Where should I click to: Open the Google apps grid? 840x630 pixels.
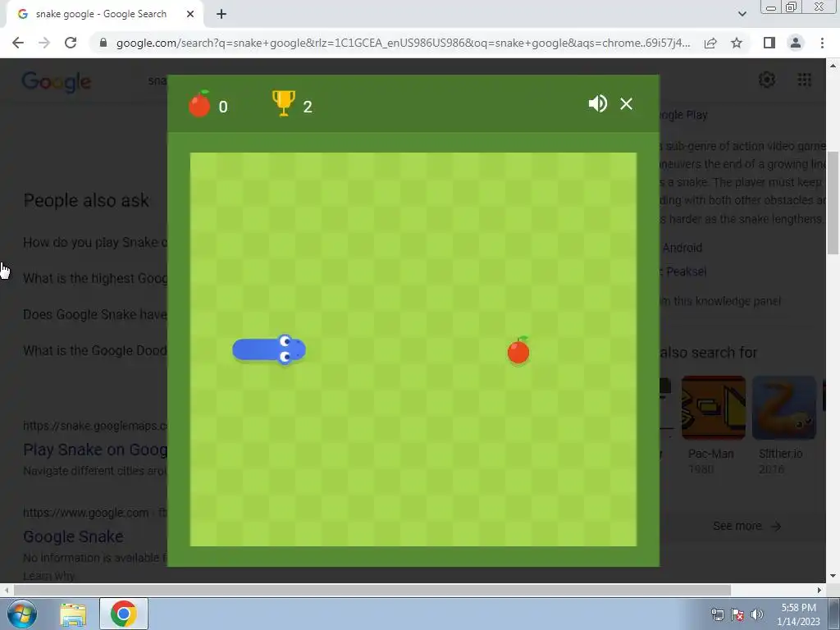[804, 80]
